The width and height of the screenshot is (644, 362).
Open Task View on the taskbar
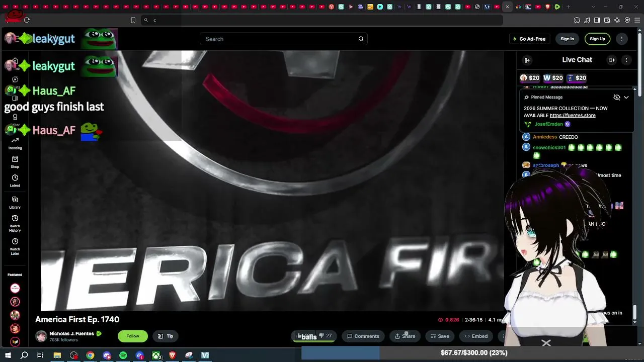tap(40, 355)
